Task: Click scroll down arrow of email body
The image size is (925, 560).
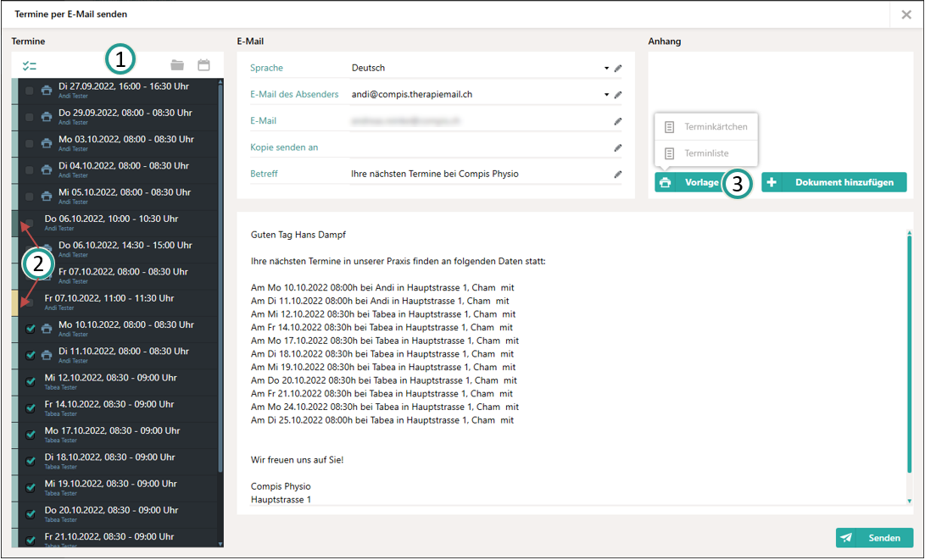Action: pos(909,501)
